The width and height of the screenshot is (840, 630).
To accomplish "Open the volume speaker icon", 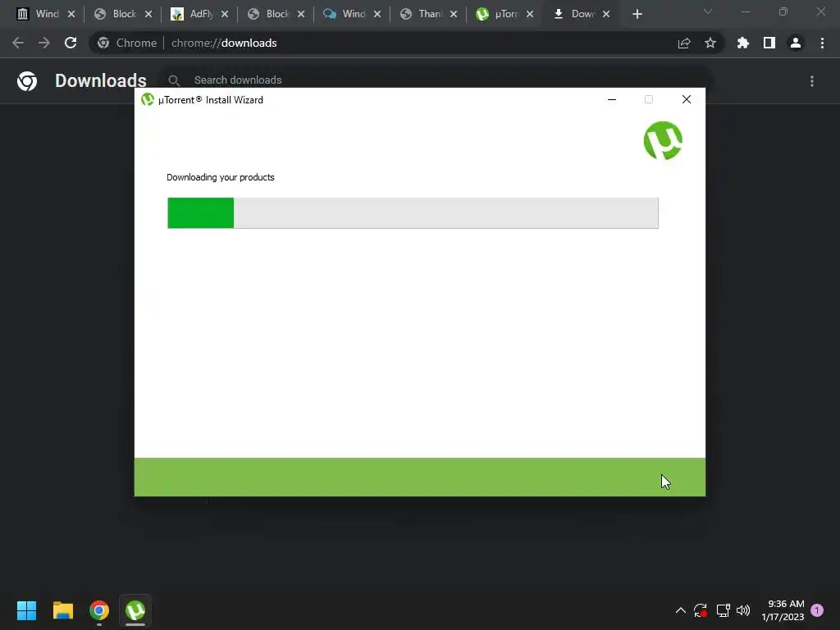I will 743,610.
